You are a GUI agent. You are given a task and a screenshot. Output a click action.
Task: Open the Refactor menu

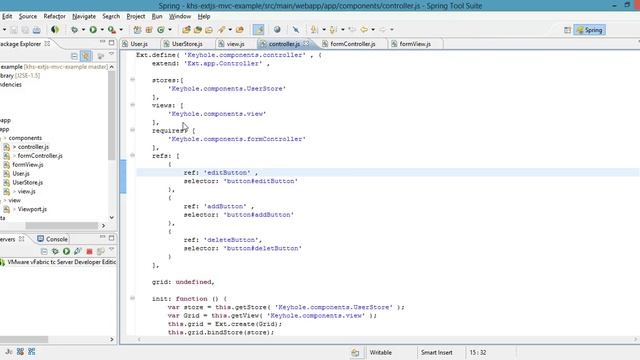(x=54, y=16)
